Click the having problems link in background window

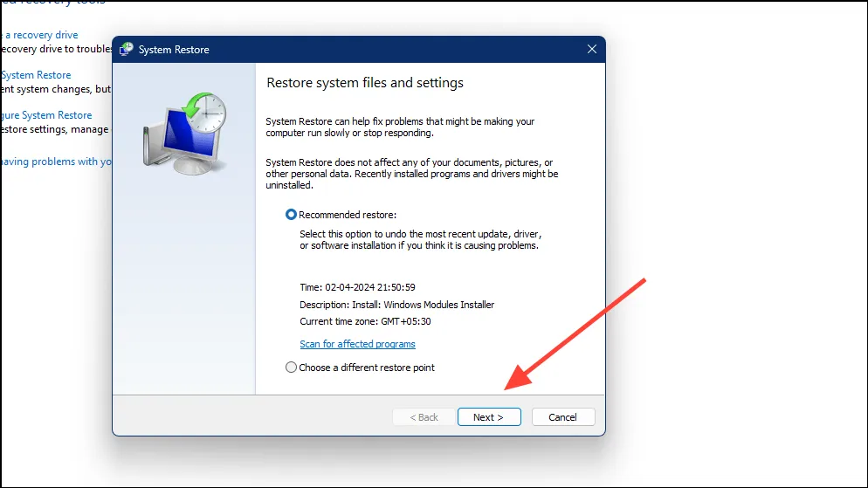pos(56,162)
